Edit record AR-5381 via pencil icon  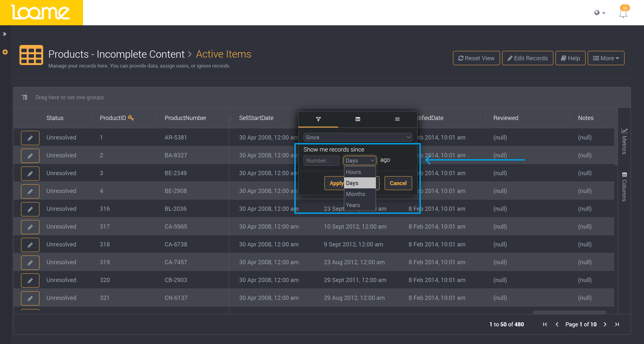click(30, 138)
